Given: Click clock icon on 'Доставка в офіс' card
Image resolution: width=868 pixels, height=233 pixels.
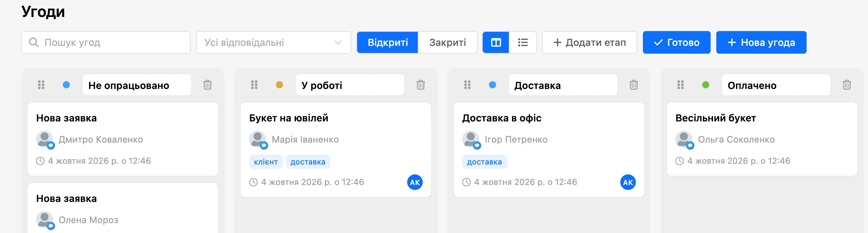Looking at the screenshot, I should tap(466, 182).
